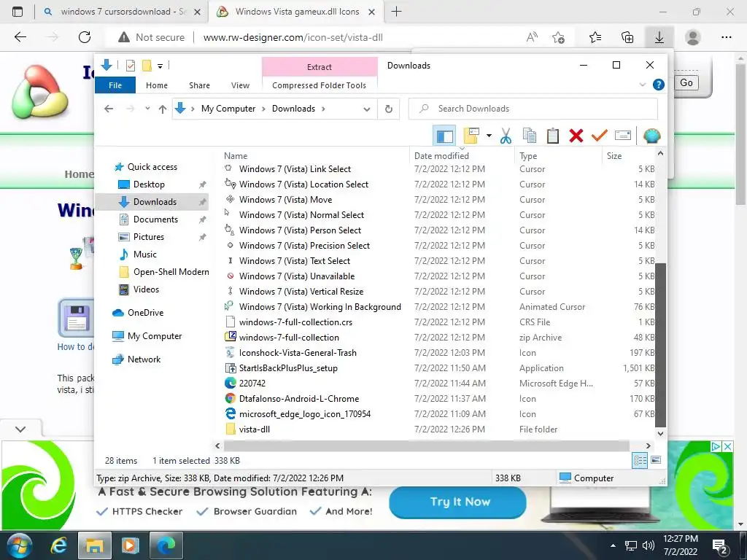Select the StartIsBackPlusPlus_setup application file

point(288,368)
